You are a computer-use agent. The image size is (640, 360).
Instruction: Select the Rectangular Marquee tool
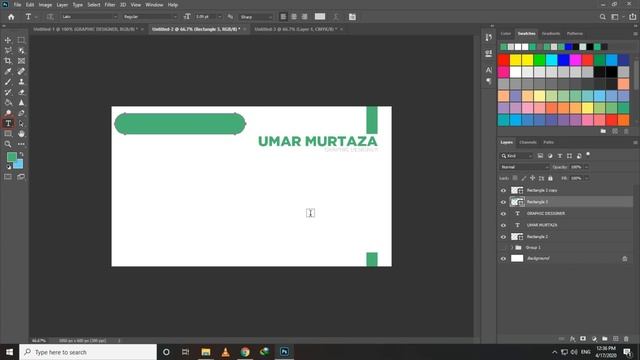21,40
